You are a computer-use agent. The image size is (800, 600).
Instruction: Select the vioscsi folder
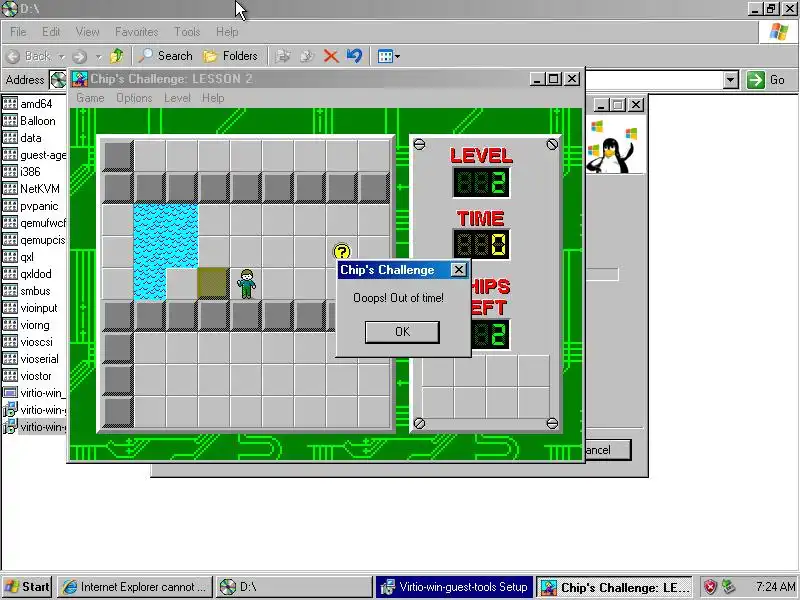(28, 342)
